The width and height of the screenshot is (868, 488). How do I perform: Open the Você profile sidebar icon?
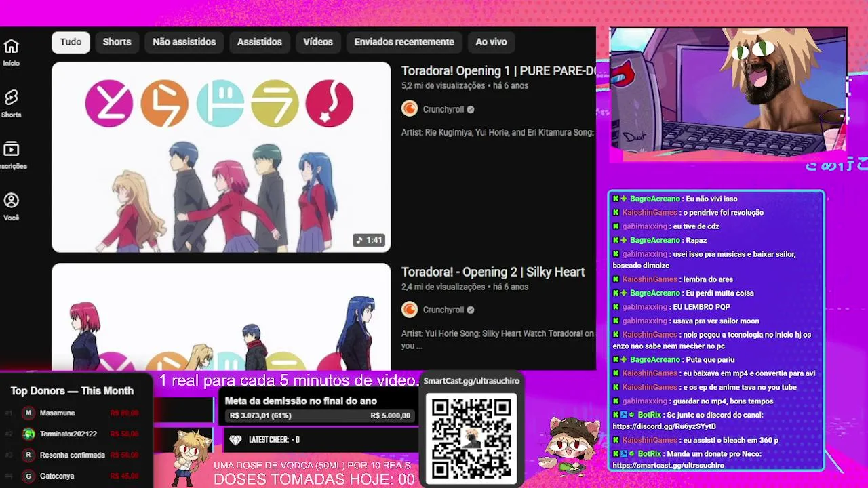(x=11, y=201)
